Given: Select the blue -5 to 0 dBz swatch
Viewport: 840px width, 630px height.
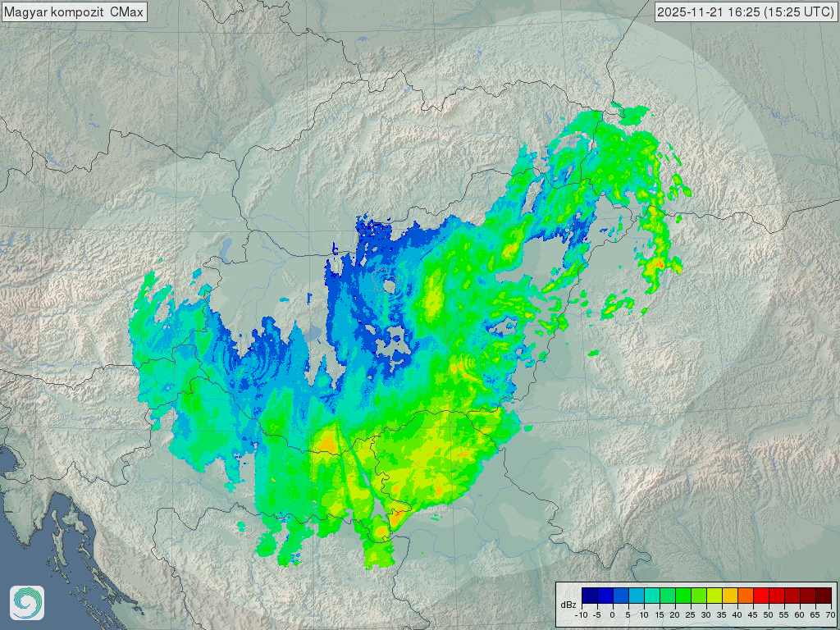Looking at the screenshot, I should click(x=605, y=596).
